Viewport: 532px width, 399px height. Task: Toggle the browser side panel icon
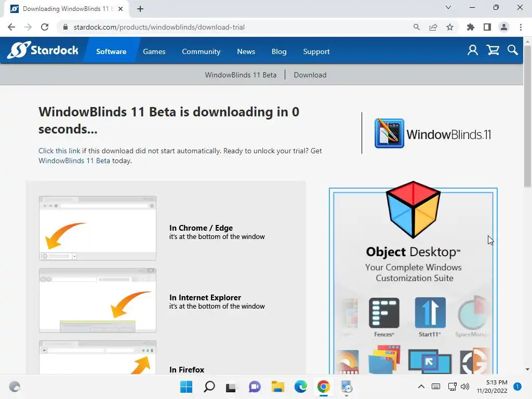coord(487,27)
